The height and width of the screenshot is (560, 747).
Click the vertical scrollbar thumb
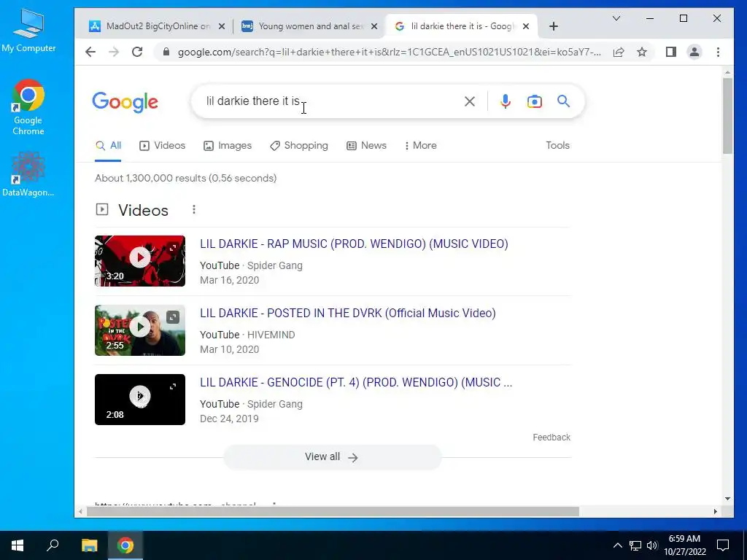click(x=727, y=116)
